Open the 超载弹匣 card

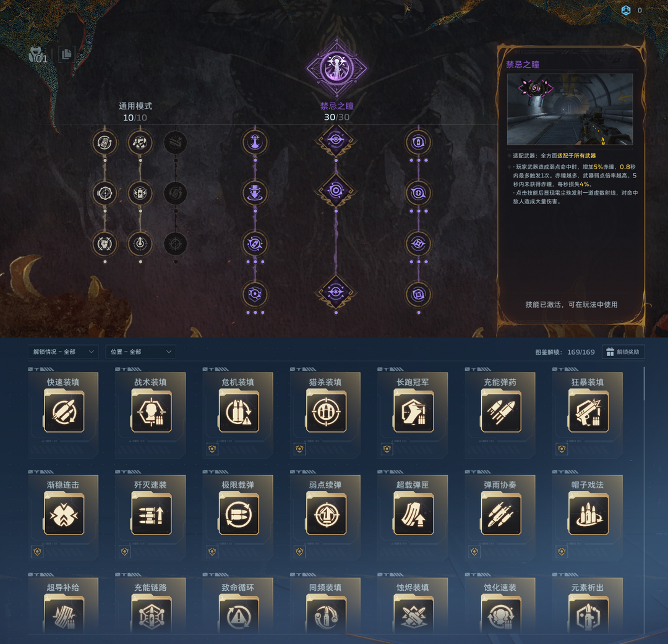point(413,516)
